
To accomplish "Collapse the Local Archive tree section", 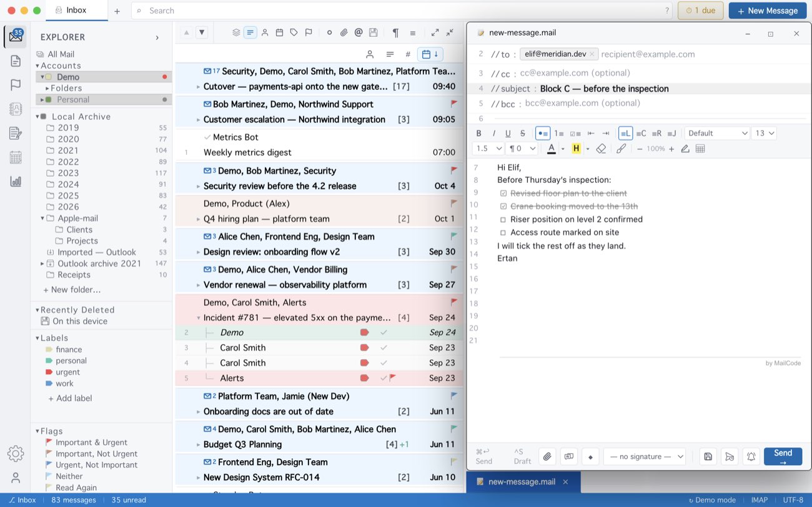I will coord(38,117).
